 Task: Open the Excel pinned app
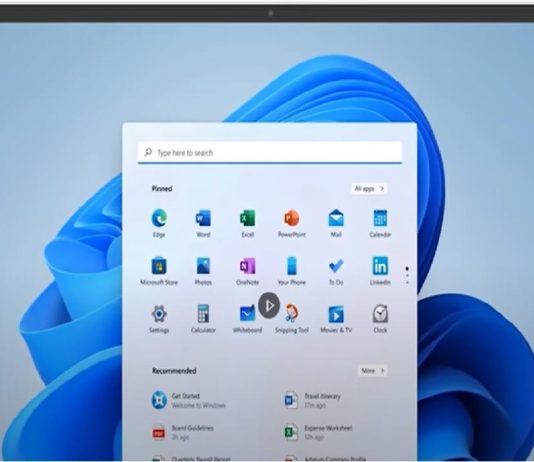[x=248, y=218]
